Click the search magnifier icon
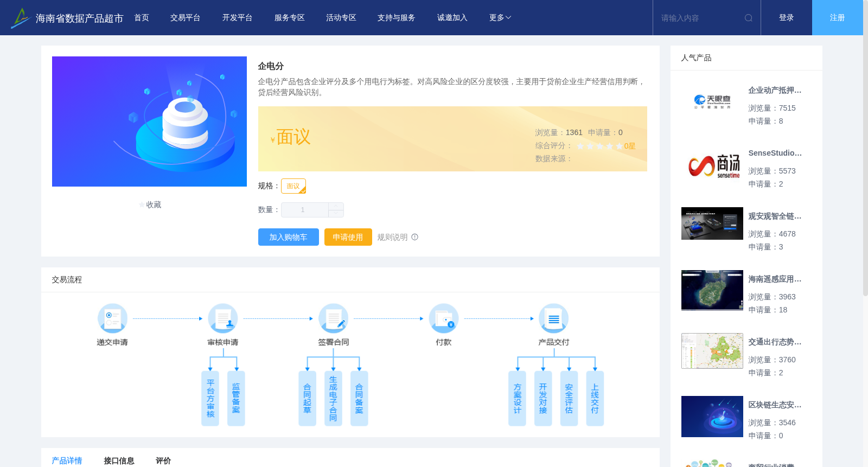 (x=749, y=18)
